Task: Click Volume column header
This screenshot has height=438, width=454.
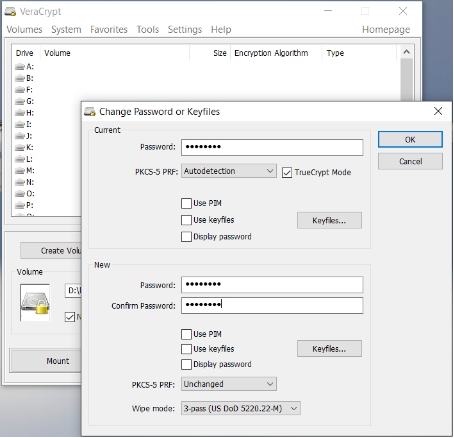Action: tap(115, 53)
